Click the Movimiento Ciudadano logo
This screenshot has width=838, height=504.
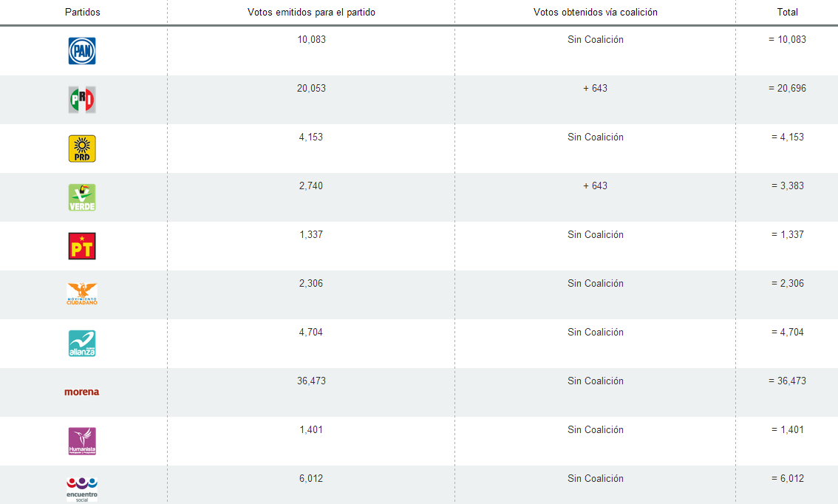82,294
